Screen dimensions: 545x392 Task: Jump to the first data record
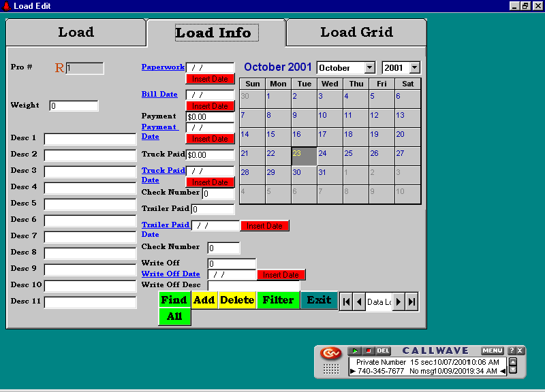tap(346, 301)
